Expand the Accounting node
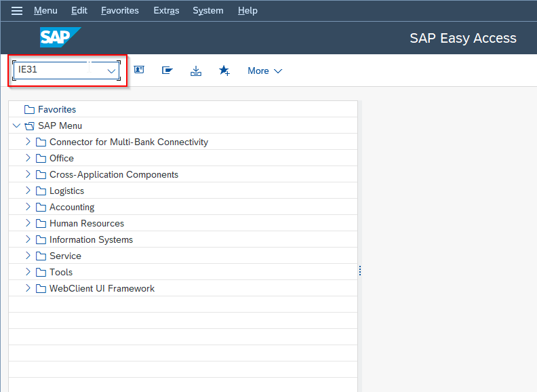This screenshot has width=537, height=392. pos(28,207)
